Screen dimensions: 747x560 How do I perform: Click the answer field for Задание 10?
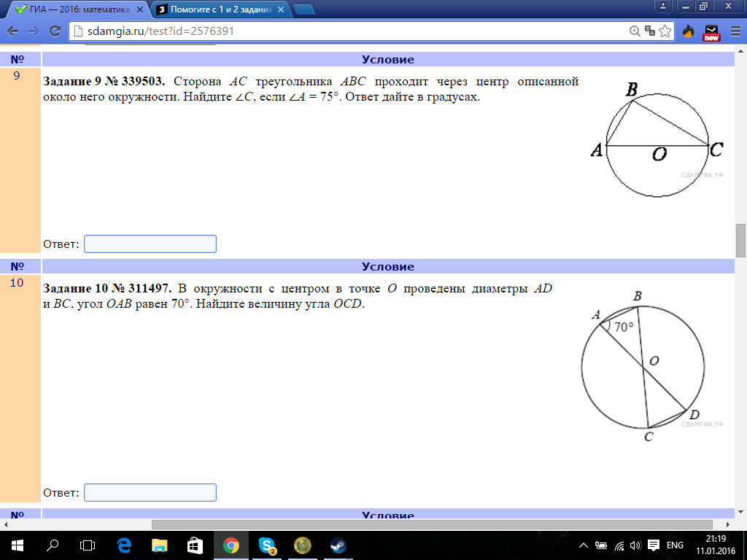tap(150, 493)
